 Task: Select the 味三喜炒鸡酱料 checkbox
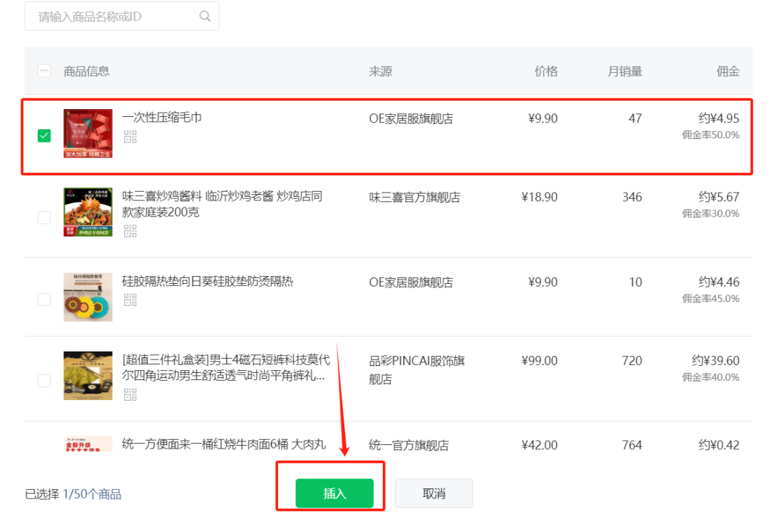click(43, 218)
